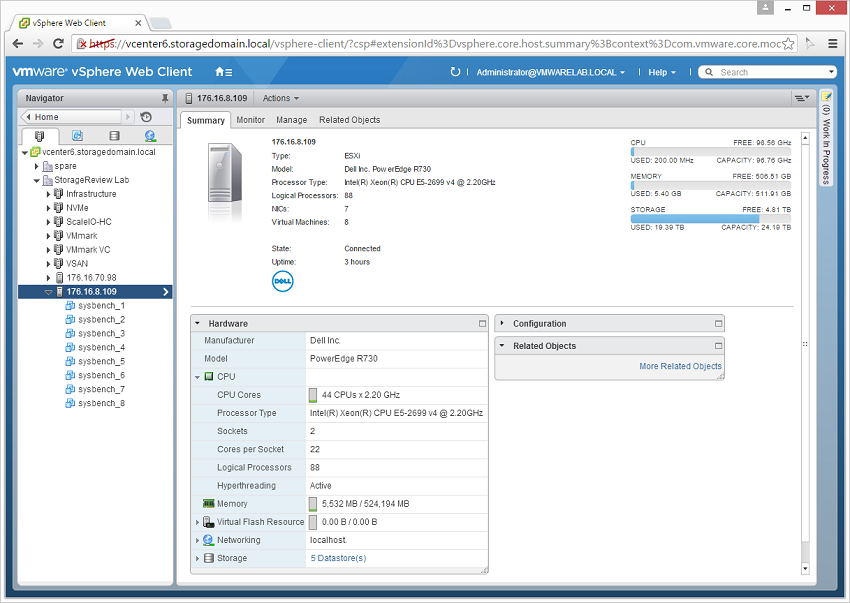The image size is (850, 603).
Task: Switch to the Monitor tab
Action: pos(250,120)
